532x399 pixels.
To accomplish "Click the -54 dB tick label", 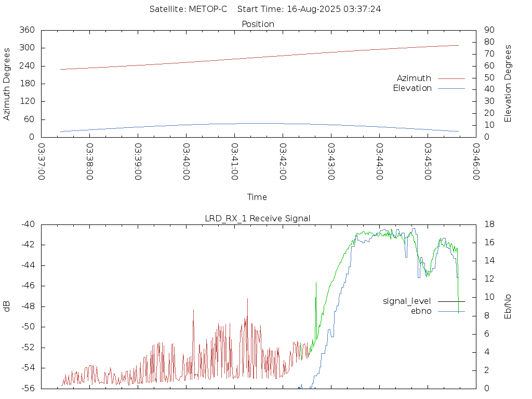I will 28,368.
